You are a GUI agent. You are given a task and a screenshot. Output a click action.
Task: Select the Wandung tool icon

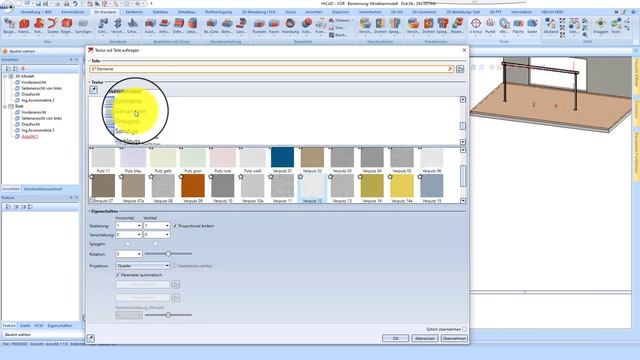tap(290, 24)
